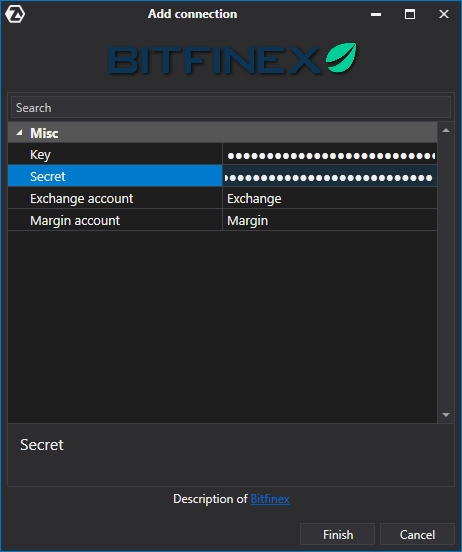Select the Margin account label
Screen dimensions: 462x552
coord(75,220)
